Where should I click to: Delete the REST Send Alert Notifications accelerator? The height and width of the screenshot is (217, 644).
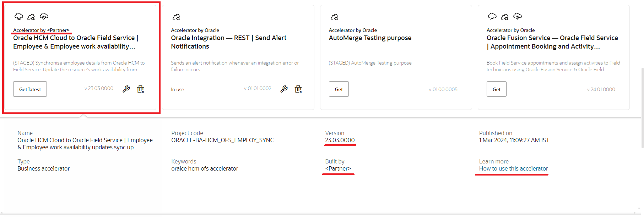298,89
